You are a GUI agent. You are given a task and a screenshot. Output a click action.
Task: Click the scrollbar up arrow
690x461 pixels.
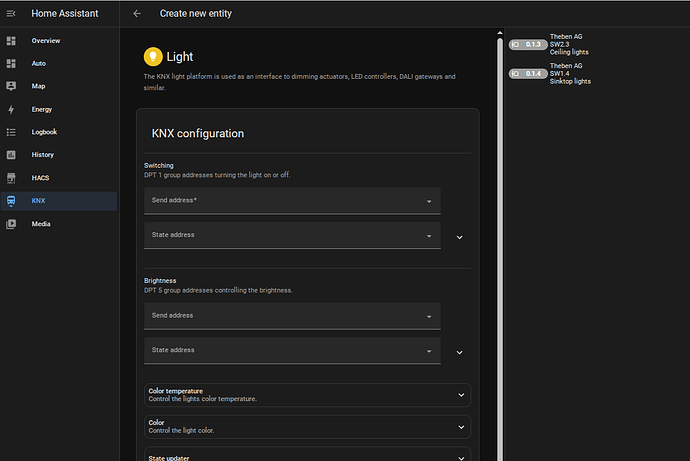click(500, 33)
